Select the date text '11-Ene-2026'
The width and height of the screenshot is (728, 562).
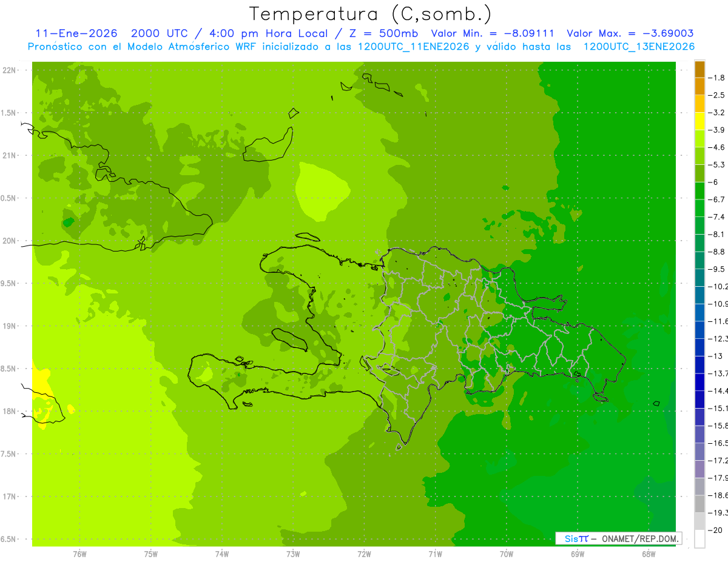76,33
